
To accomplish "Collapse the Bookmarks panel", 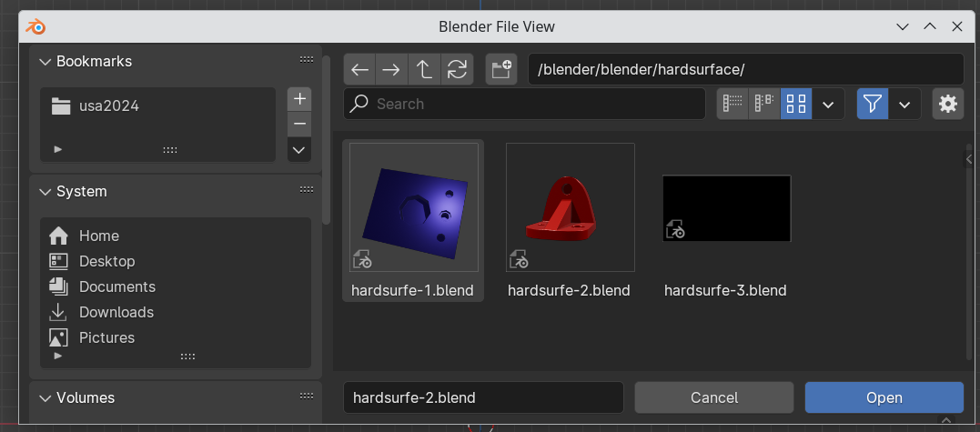I will pos(45,61).
